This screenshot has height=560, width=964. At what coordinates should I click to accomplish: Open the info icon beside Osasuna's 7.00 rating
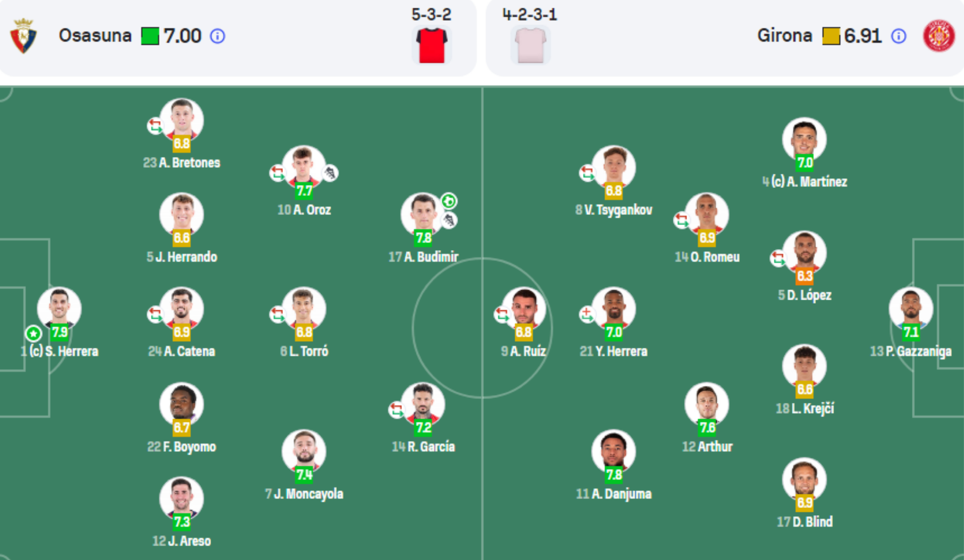tap(218, 36)
